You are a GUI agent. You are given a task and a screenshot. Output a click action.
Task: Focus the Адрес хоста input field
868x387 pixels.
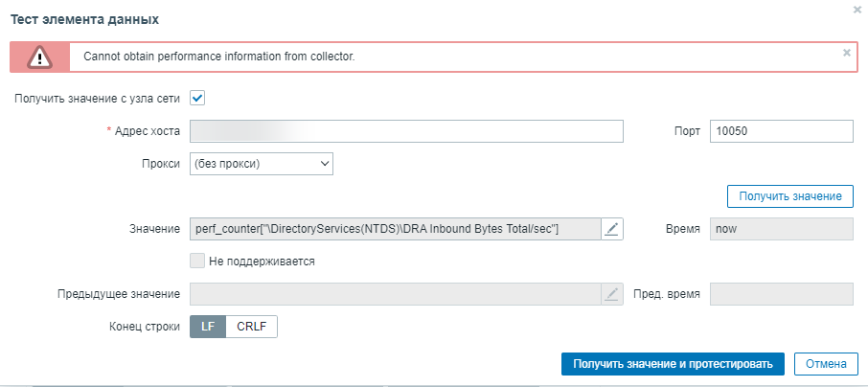point(407,131)
